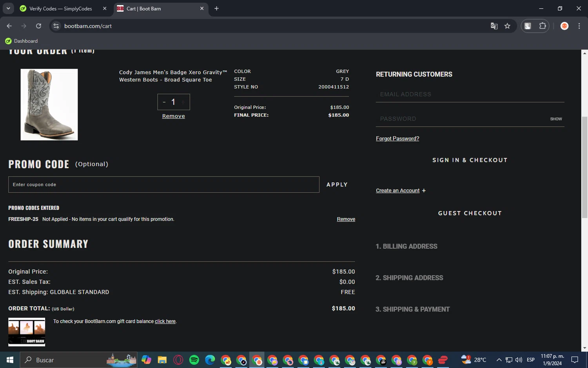The width and height of the screenshot is (588, 368).
Task: Go back with the back arrow
Action: click(9, 26)
